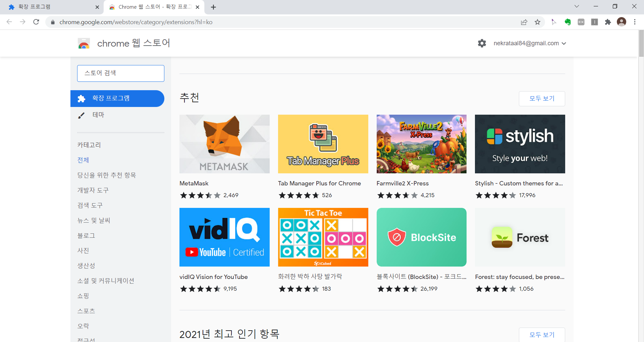Select 확장 프로그램 in the sidebar
644x342 pixels.
[117, 99]
